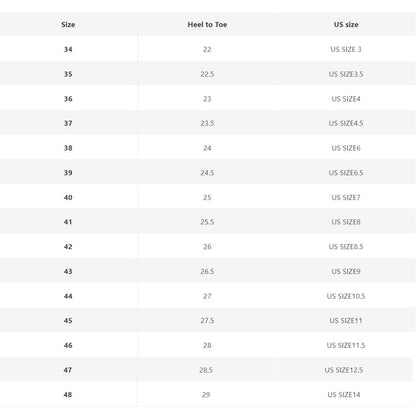This screenshot has width=416, height=416.
Task: Click the Heel to Toe column header
Action: click(x=207, y=24)
